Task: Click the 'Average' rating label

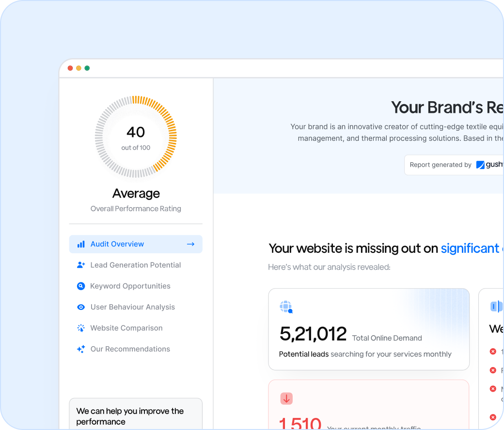Action: [136, 194]
